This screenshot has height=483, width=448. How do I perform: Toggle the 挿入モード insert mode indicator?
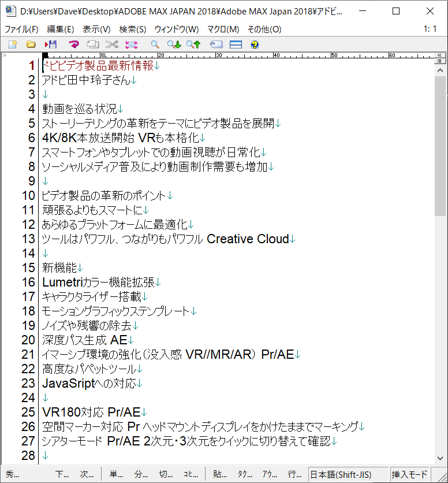coord(409,474)
